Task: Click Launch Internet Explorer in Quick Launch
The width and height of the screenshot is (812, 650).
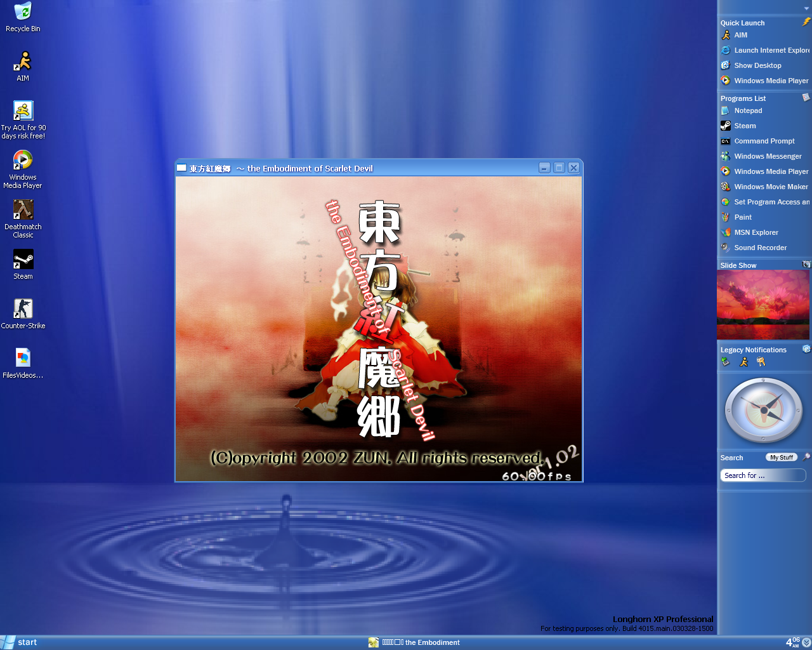Action: [765, 50]
